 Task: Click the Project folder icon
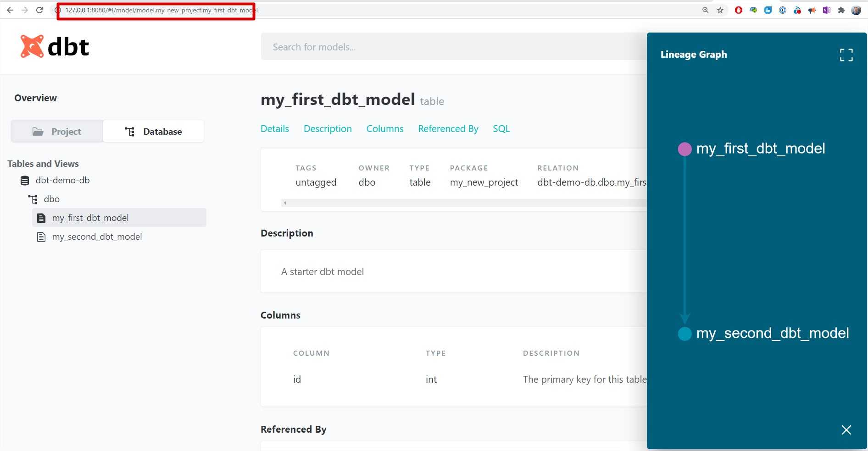[38, 131]
